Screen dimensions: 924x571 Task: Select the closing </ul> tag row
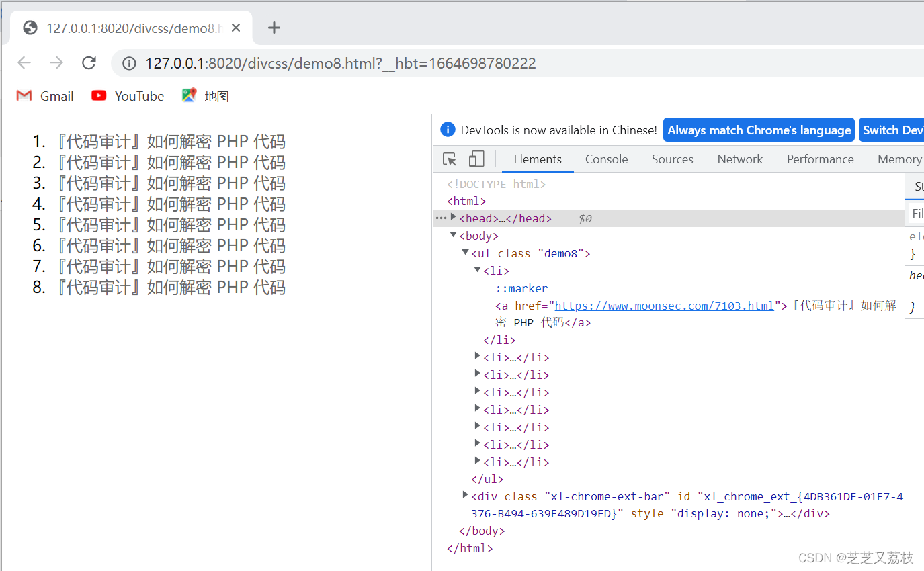(487, 479)
